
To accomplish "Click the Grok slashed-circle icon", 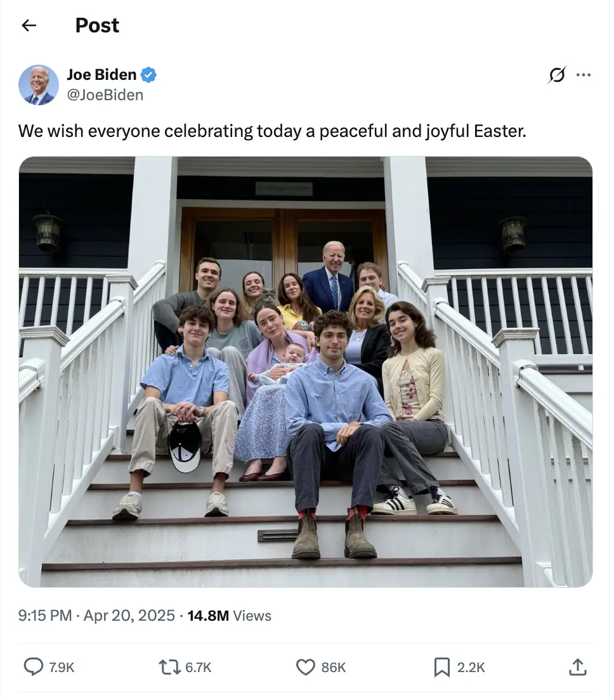I will 557,75.
